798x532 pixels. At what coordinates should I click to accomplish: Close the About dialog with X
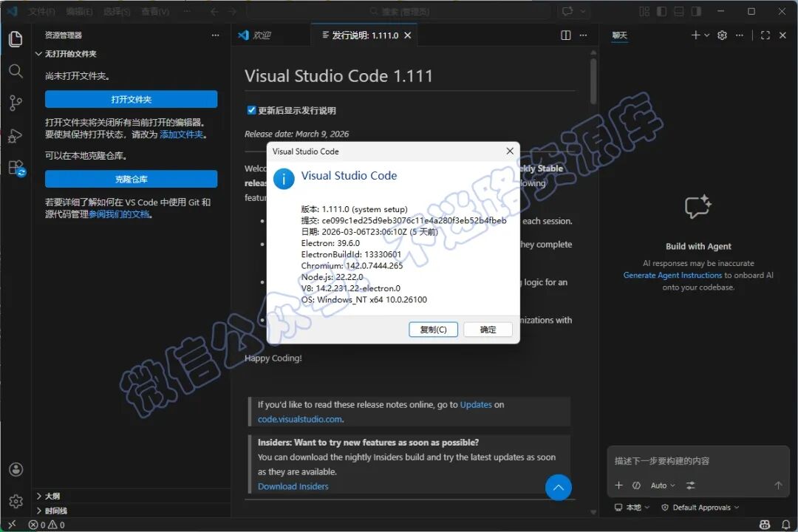pyautogui.click(x=509, y=151)
